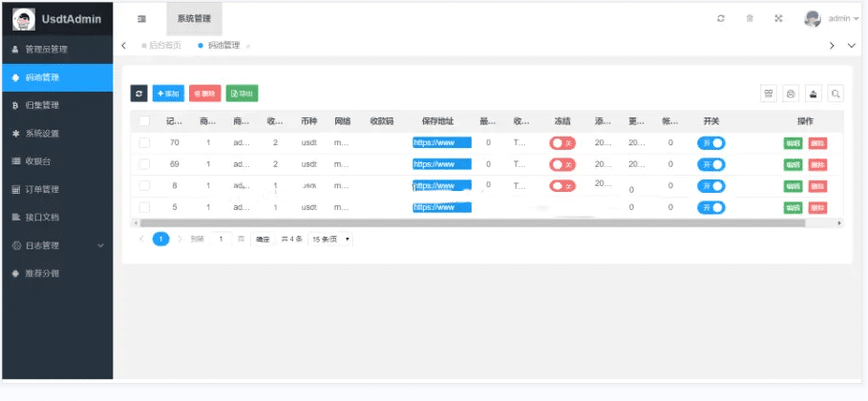Click the green 导出 button

click(242, 94)
